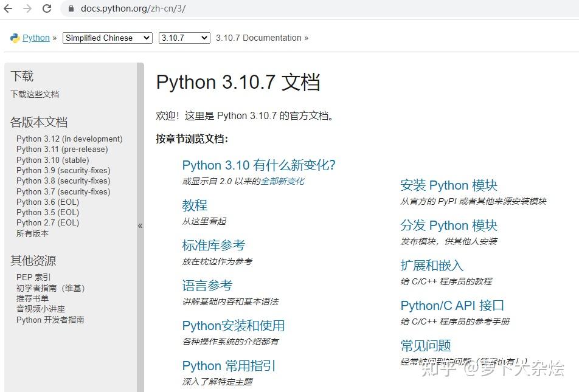Open PEP 索引 in sidebar
Viewport: 579px width, 392px height.
[x=33, y=277]
